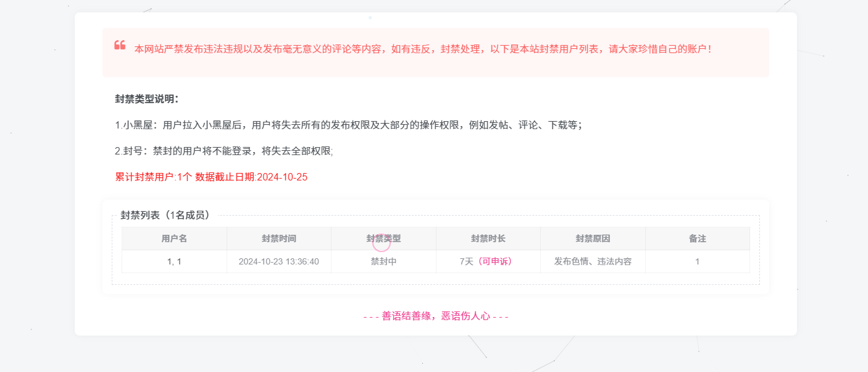Image resolution: width=868 pixels, height=372 pixels.
Task: Click the 封禁时长 column header
Action: click(x=488, y=239)
